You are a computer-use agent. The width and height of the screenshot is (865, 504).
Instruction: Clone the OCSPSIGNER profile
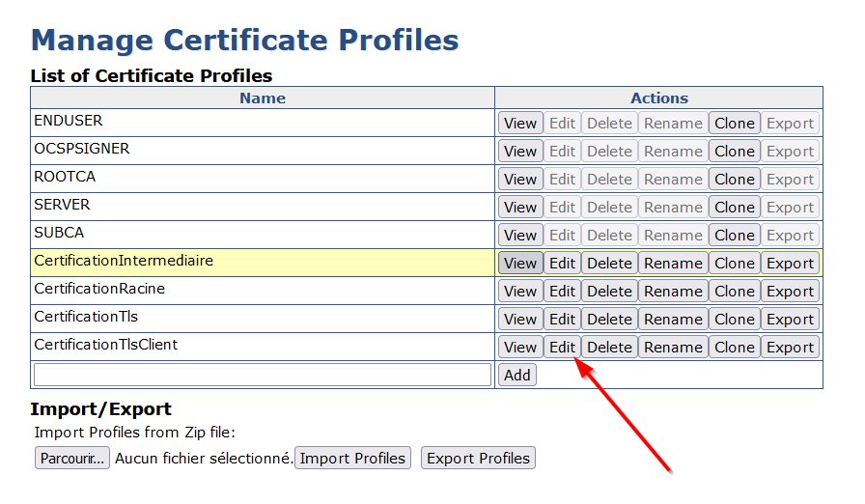pyautogui.click(x=734, y=151)
